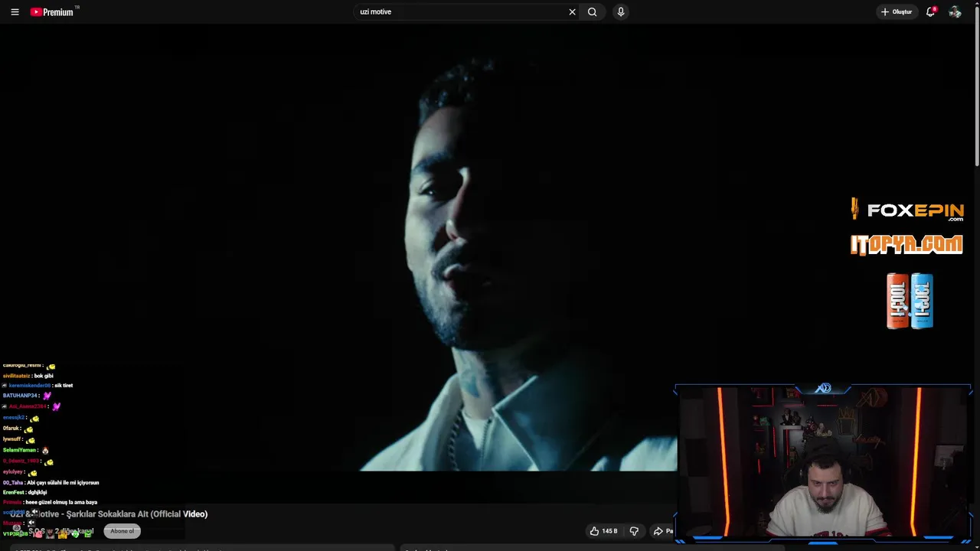Open account avatar menu
Image resolution: width=980 pixels, height=551 pixels.
[955, 11]
